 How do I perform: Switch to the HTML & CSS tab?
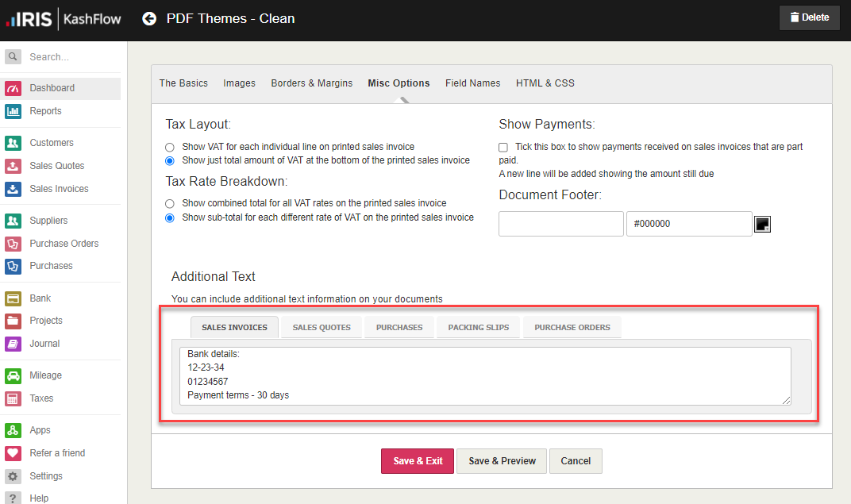(545, 83)
